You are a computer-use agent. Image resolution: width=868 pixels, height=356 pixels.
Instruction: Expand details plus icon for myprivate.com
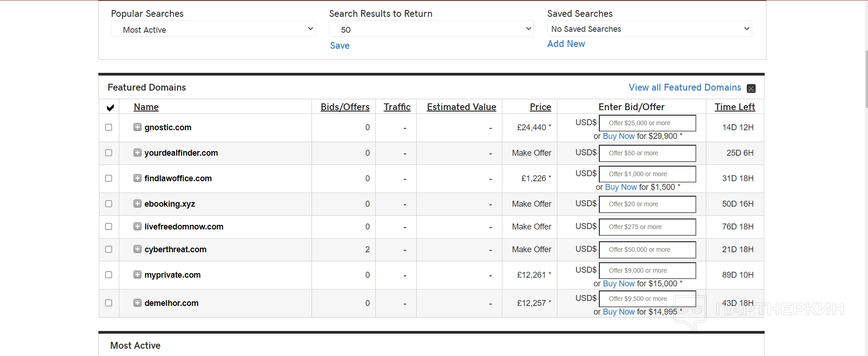point(138,275)
